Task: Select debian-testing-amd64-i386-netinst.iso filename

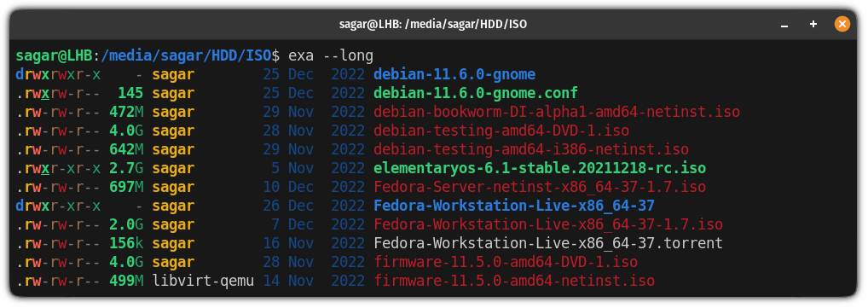Action: pyautogui.click(x=531, y=149)
